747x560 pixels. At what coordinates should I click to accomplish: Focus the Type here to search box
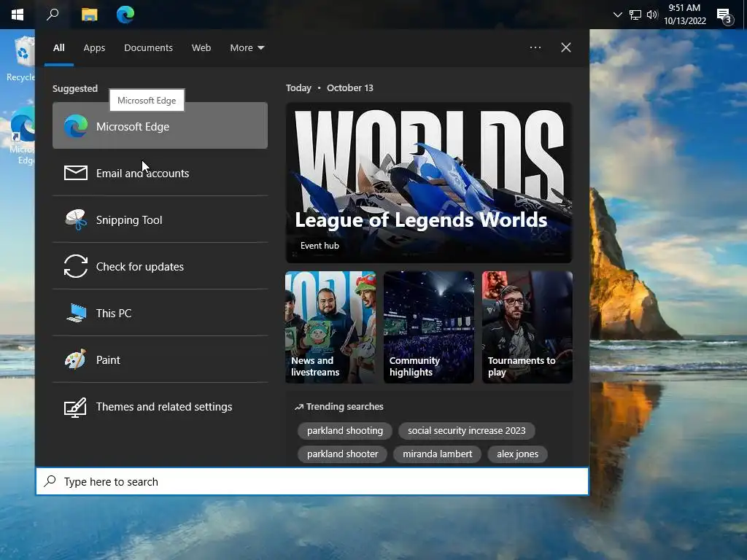point(312,481)
